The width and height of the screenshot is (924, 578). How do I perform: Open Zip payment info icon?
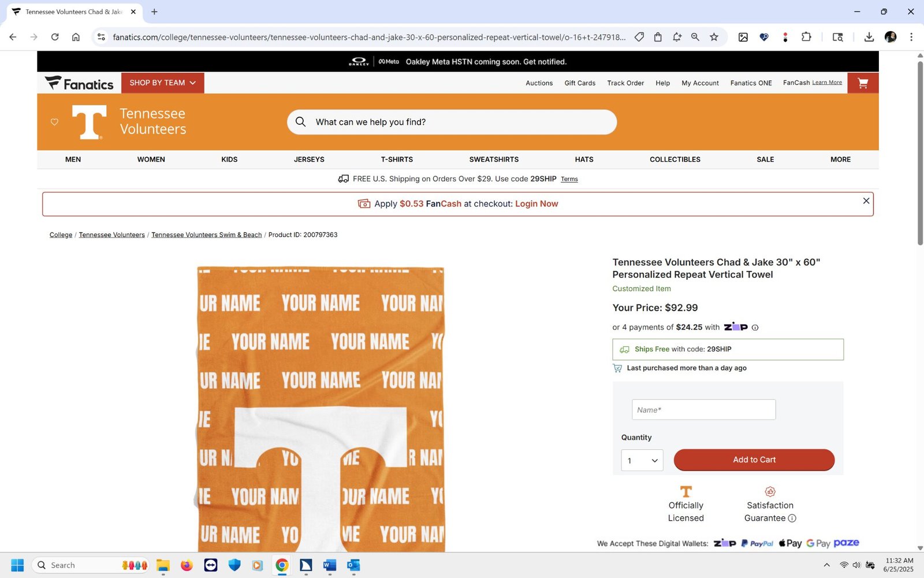coord(755,328)
